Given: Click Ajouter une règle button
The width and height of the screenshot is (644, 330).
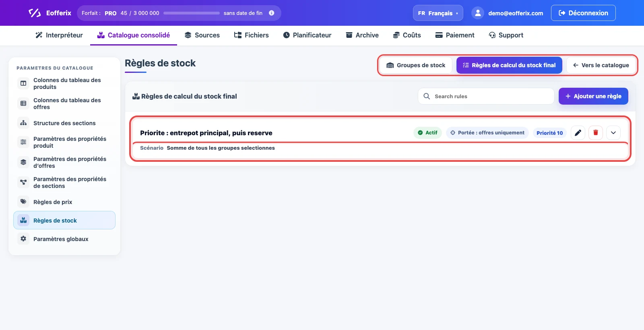Looking at the screenshot, I should (593, 96).
